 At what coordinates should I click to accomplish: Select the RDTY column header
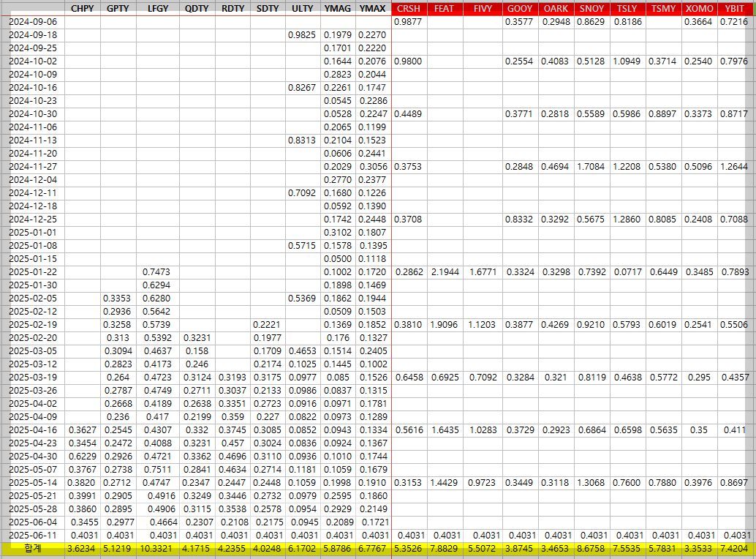(x=233, y=8)
